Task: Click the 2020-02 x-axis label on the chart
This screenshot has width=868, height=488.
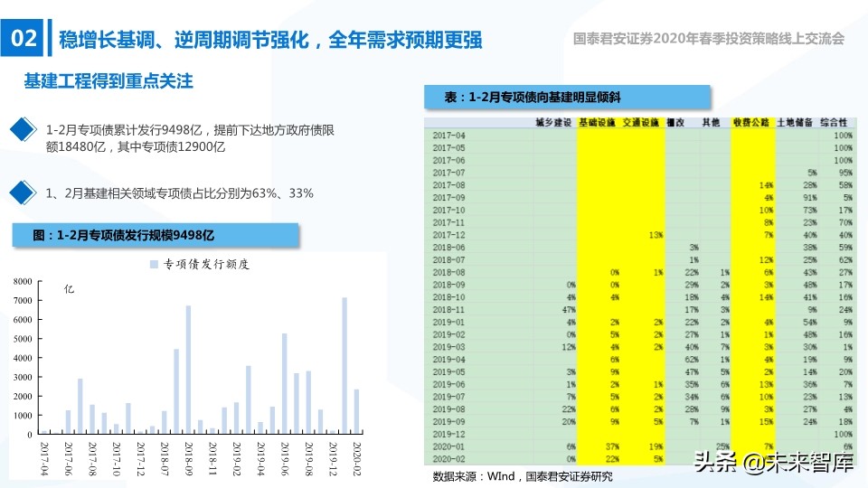Action: 357,459
